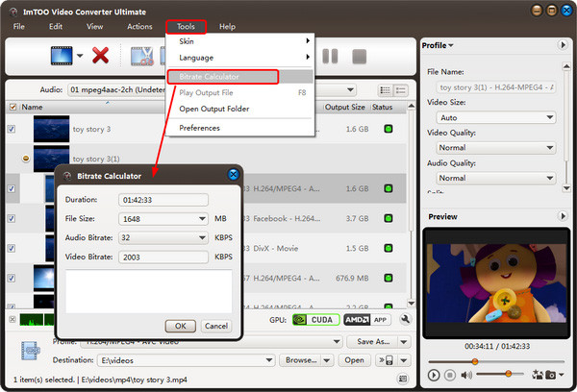Mute the preview speaker icon
This screenshot has width=577, height=392.
466,375
